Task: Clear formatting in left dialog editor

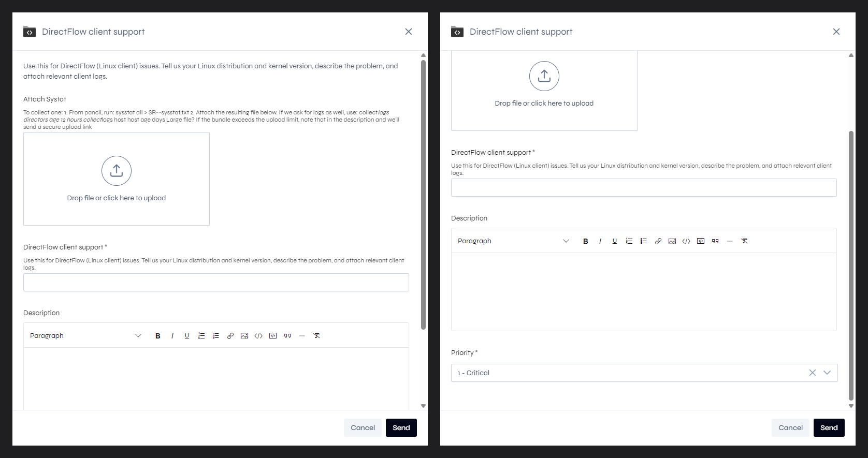Action: [316, 336]
